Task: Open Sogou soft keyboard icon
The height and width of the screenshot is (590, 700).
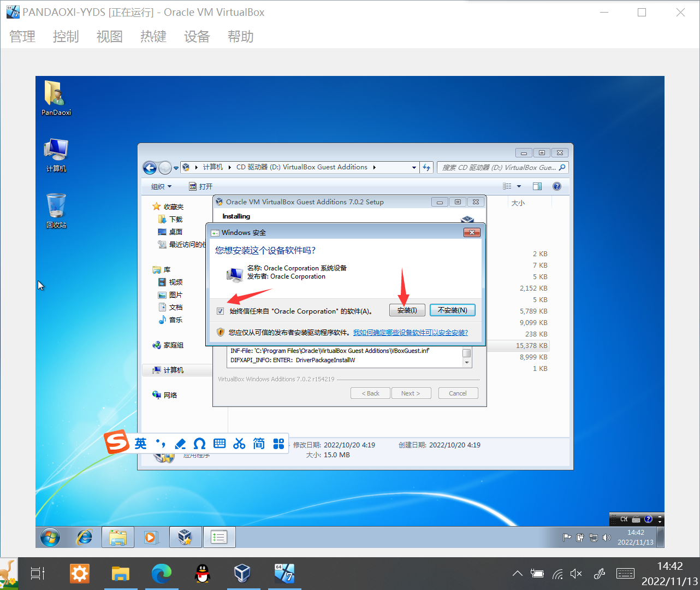Action: [x=220, y=444]
